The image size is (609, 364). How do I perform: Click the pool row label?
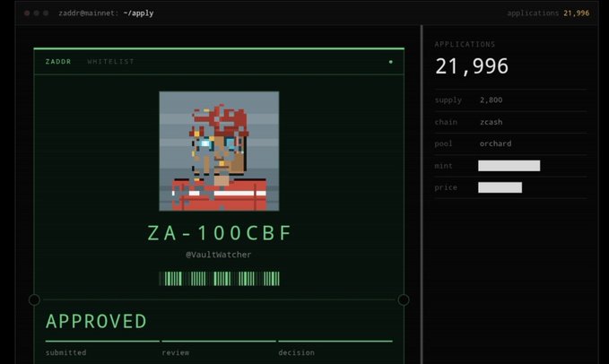[444, 143]
